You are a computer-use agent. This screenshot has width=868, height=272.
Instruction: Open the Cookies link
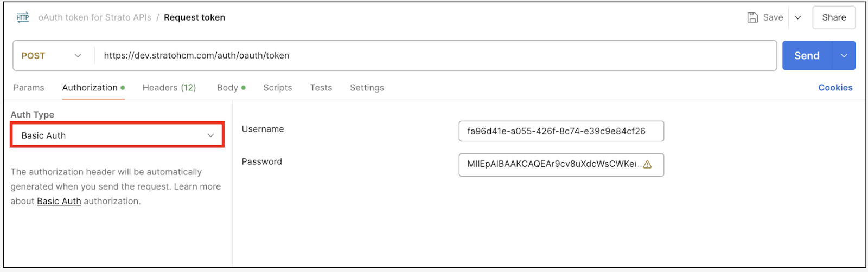(835, 88)
